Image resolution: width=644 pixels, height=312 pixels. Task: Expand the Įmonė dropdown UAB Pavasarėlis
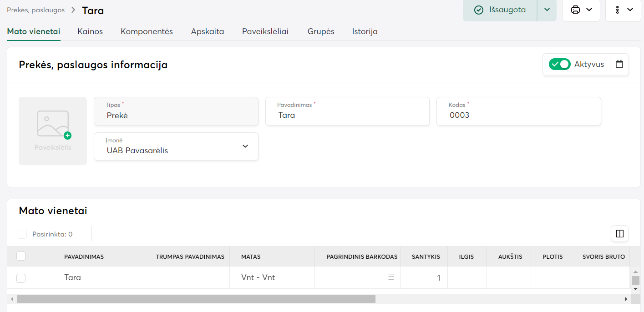click(x=245, y=146)
